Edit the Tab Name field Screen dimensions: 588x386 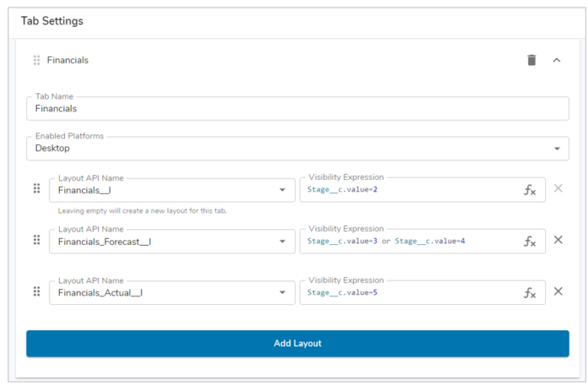(x=297, y=109)
